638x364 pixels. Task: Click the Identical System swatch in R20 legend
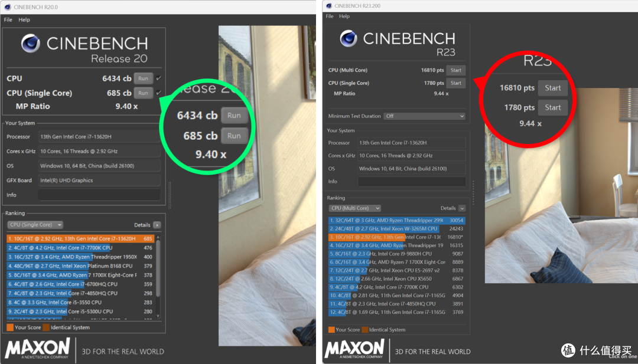point(46,327)
